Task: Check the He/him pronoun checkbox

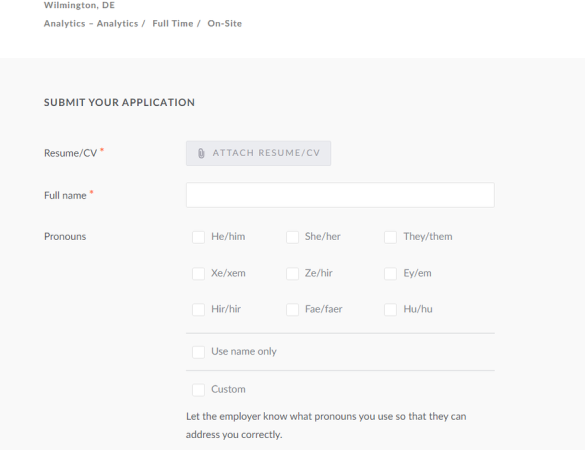Action: pos(198,237)
